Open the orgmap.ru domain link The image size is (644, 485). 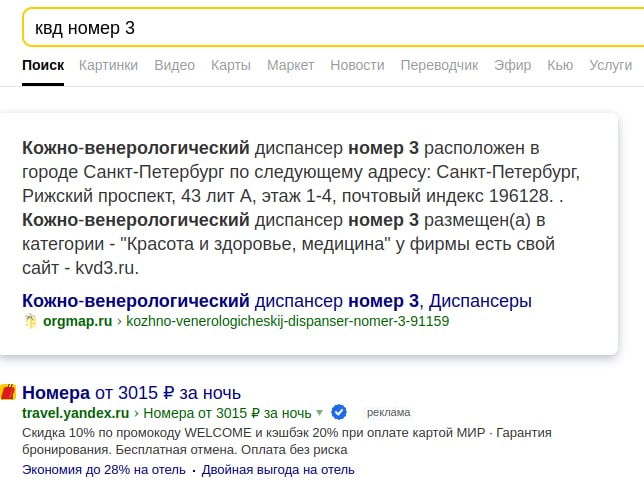point(78,321)
